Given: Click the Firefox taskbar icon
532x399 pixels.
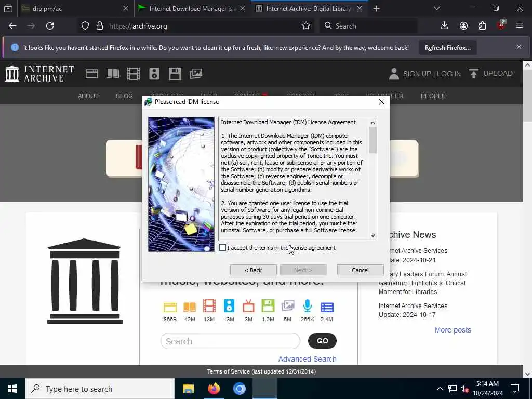Looking at the screenshot, I should pos(214,389).
